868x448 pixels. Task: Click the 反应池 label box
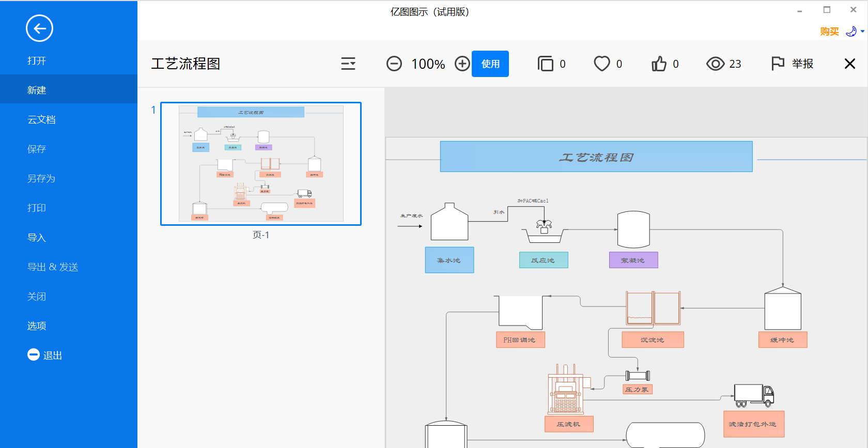(544, 260)
